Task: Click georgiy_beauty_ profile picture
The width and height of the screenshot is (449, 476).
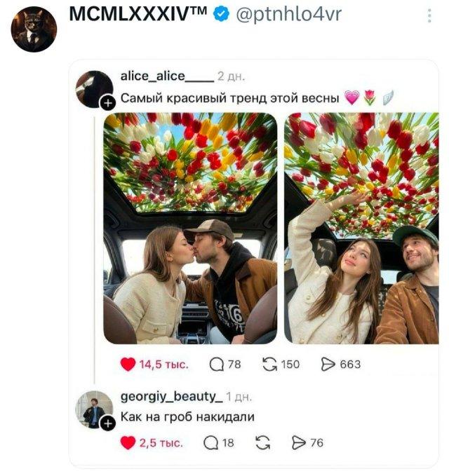Action: 93,409
